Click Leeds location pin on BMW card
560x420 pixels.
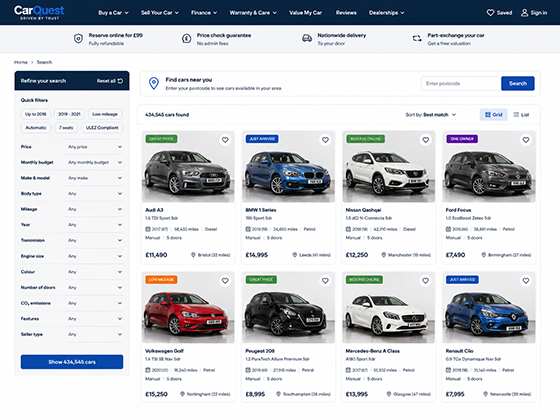click(295, 255)
